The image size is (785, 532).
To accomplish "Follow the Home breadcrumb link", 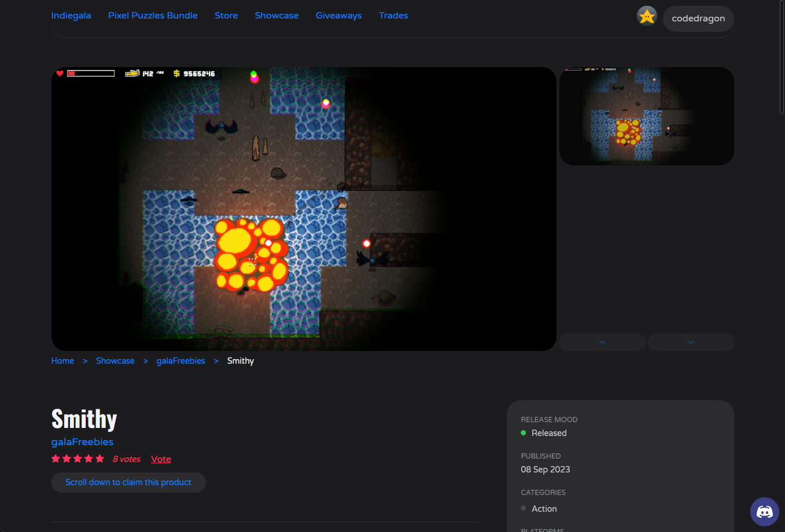I will 62,361.
